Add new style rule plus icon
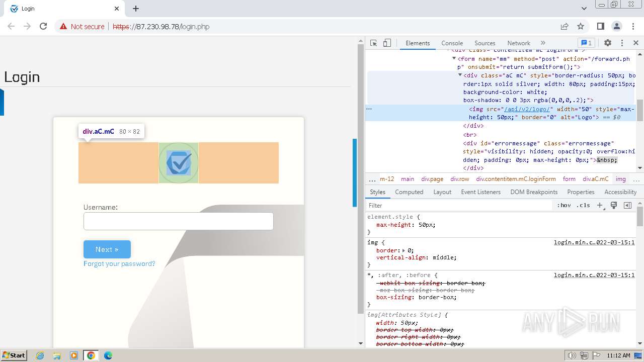Screen dimensions: 644x362 tap(600, 206)
